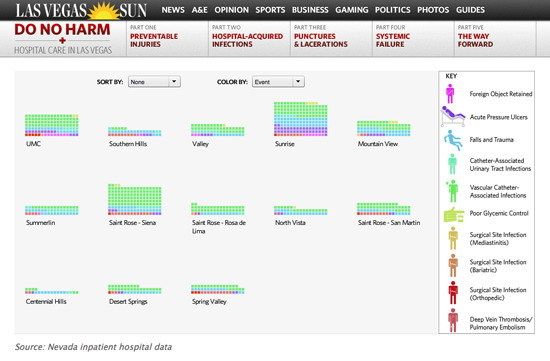Select the Surgical Site Infection Mediastinitis icon

click(453, 238)
